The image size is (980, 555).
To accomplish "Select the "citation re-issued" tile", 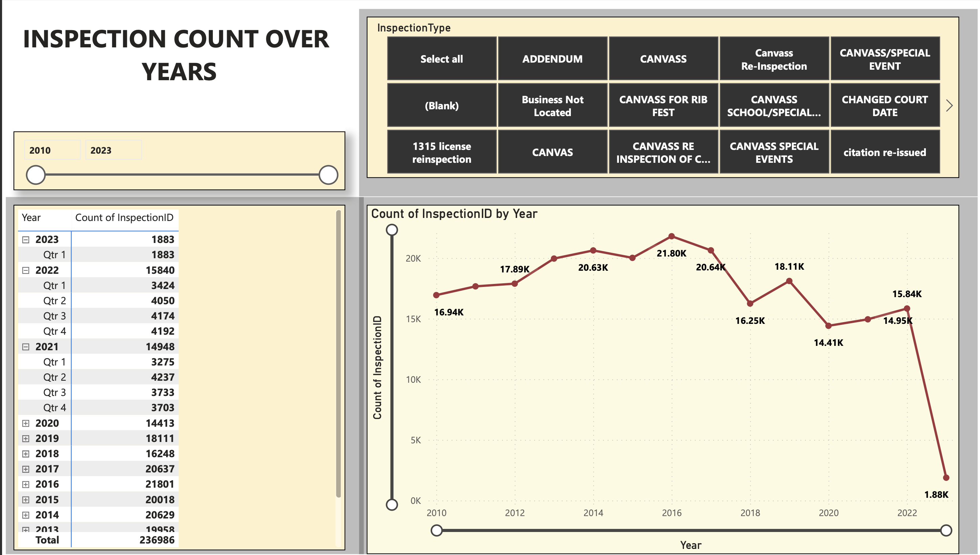I will click(885, 152).
